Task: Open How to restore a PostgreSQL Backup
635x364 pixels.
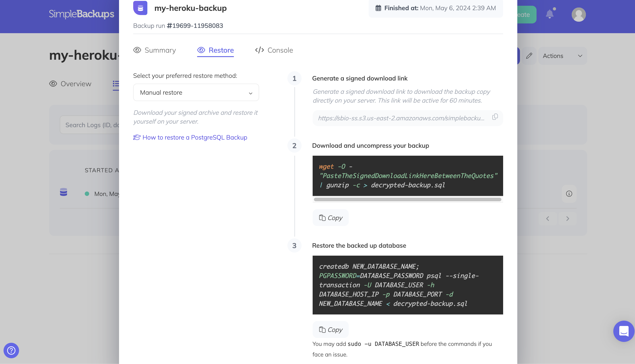Action: [x=194, y=137]
